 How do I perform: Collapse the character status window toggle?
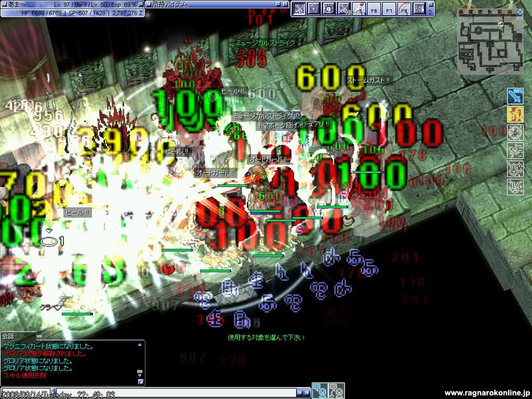[4, 4]
